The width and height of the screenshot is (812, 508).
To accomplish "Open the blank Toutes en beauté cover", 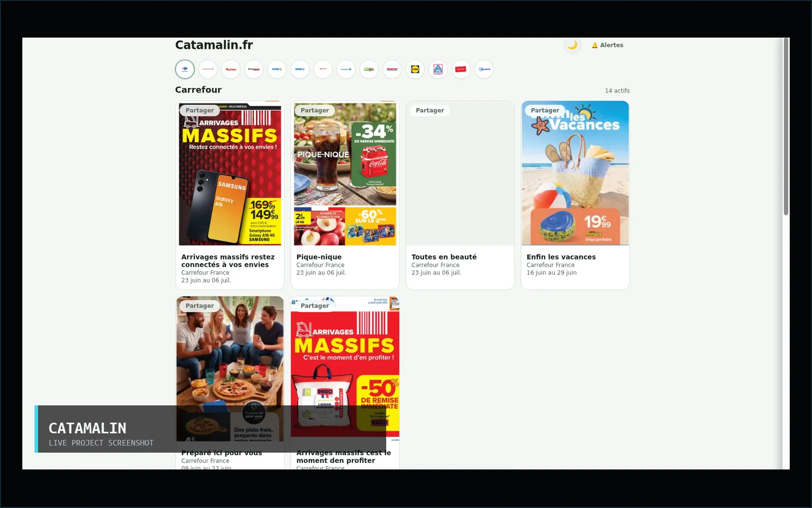I will (x=460, y=173).
